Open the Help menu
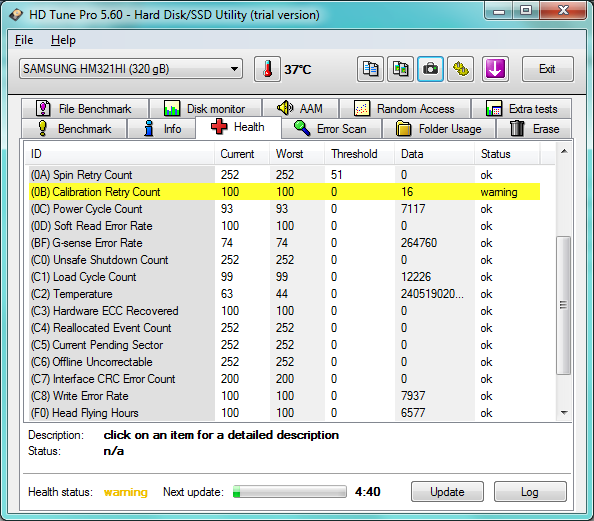 pyautogui.click(x=63, y=40)
